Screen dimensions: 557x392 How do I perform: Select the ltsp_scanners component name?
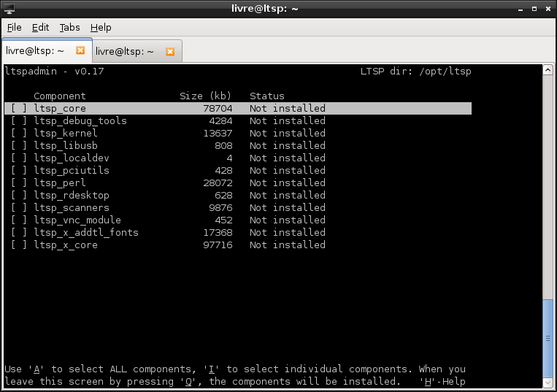[72, 208]
